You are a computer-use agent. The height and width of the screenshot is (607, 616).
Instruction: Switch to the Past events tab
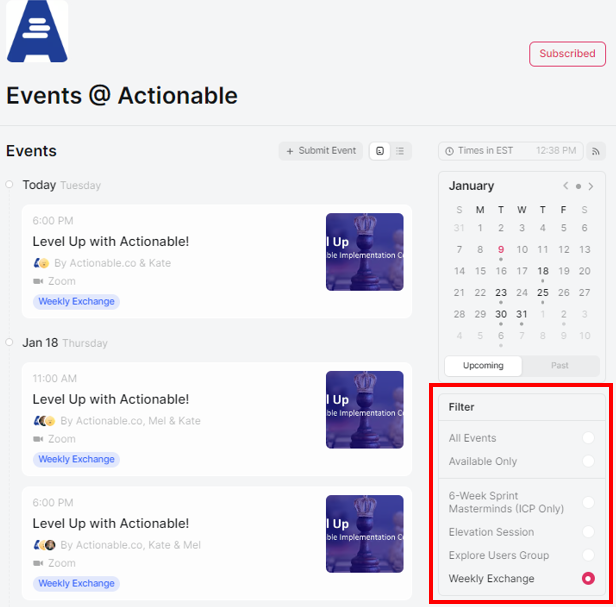point(560,365)
